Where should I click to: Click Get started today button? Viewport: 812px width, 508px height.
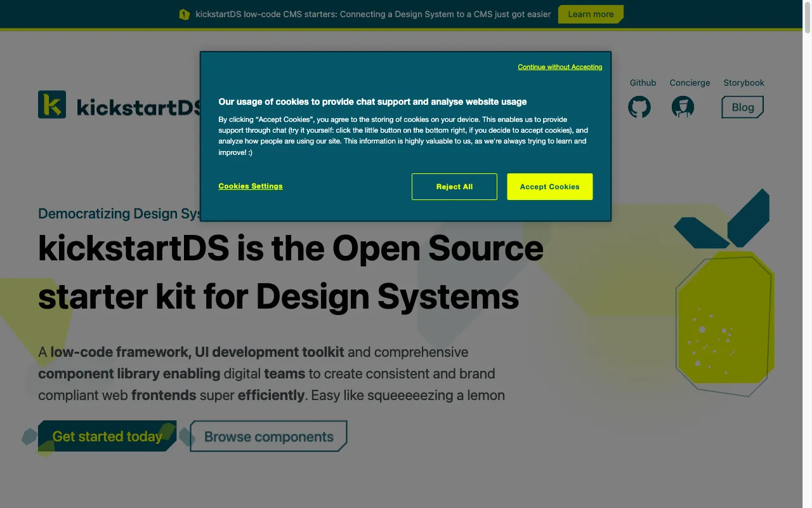[x=107, y=436]
